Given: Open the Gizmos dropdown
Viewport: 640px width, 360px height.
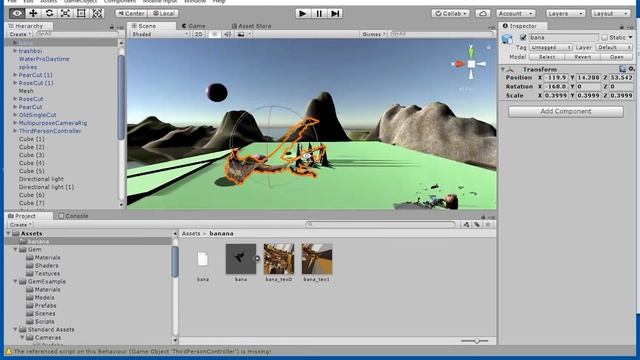Looking at the screenshot, I should coord(374,34).
